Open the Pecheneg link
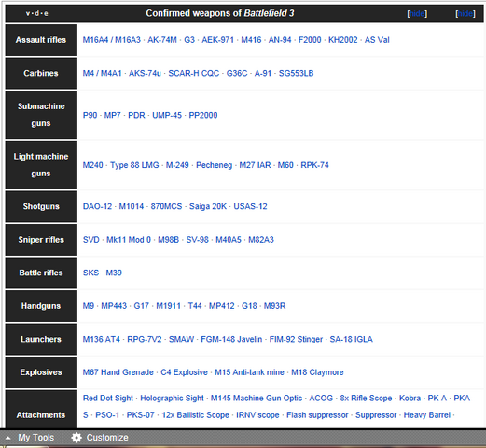This screenshot has width=486, height=448. click(x=214, y=165)
